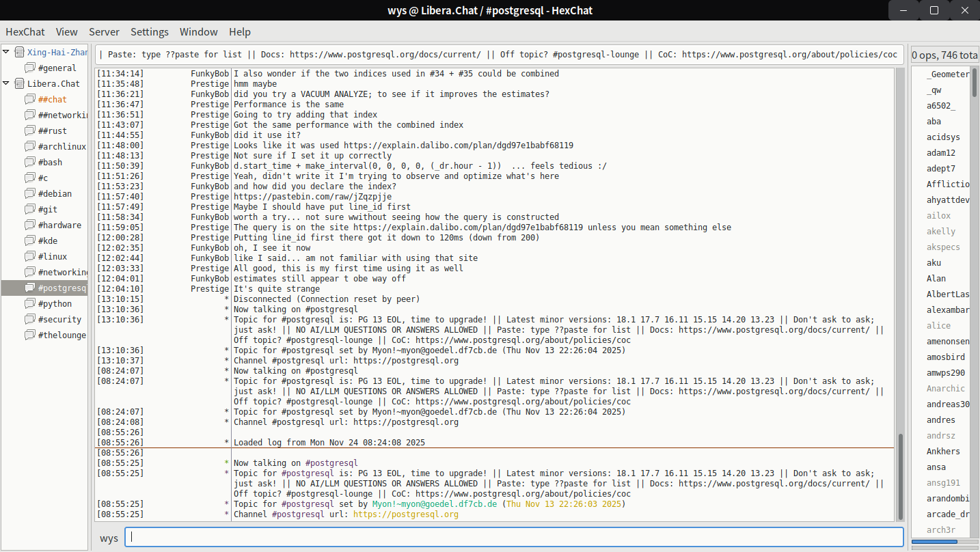The image size is (980, 552).
Task: Click the #thelounge channel icon
Action: click(x=29, y=335)
